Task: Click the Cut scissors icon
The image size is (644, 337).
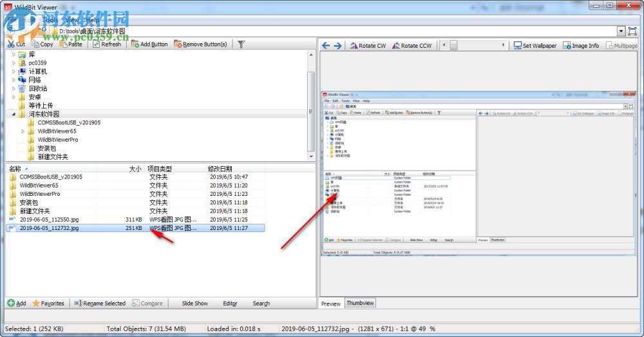Action: [x=11, y=44]
